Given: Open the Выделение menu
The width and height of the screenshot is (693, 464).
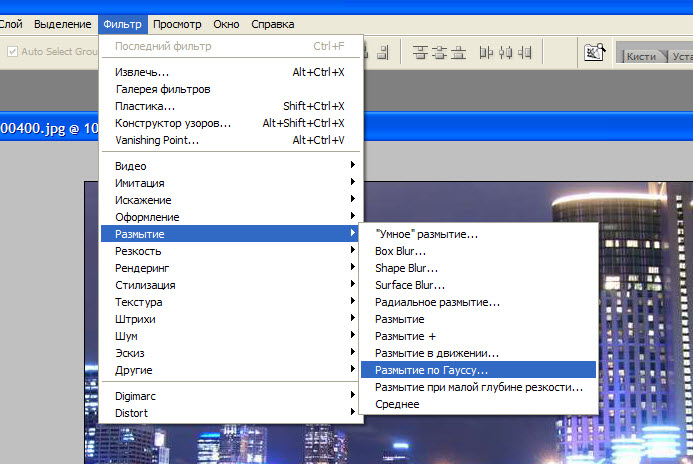Looking at the screenshot, I should (63, 24).
